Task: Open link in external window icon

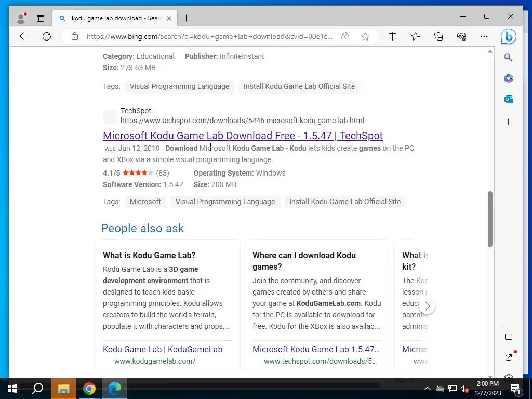Action: (508, 357)
